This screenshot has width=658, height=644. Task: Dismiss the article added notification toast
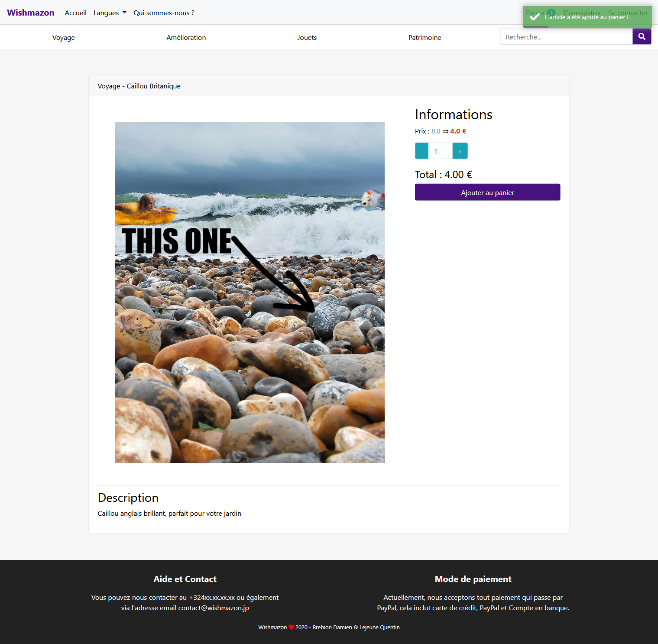click(x=587, y=17)
